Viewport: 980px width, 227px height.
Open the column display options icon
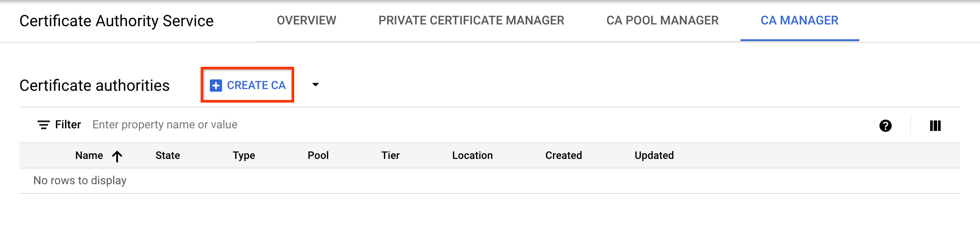click(935, 126)
